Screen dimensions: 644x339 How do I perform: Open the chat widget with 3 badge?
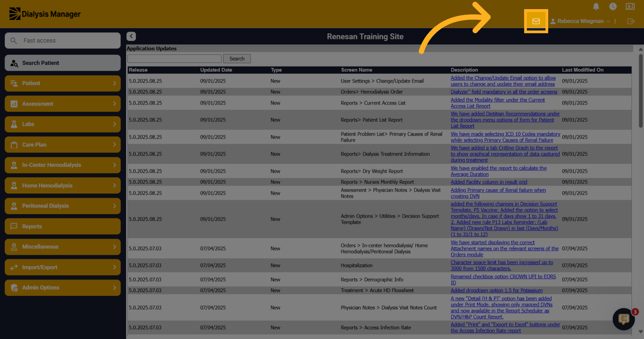624,319
